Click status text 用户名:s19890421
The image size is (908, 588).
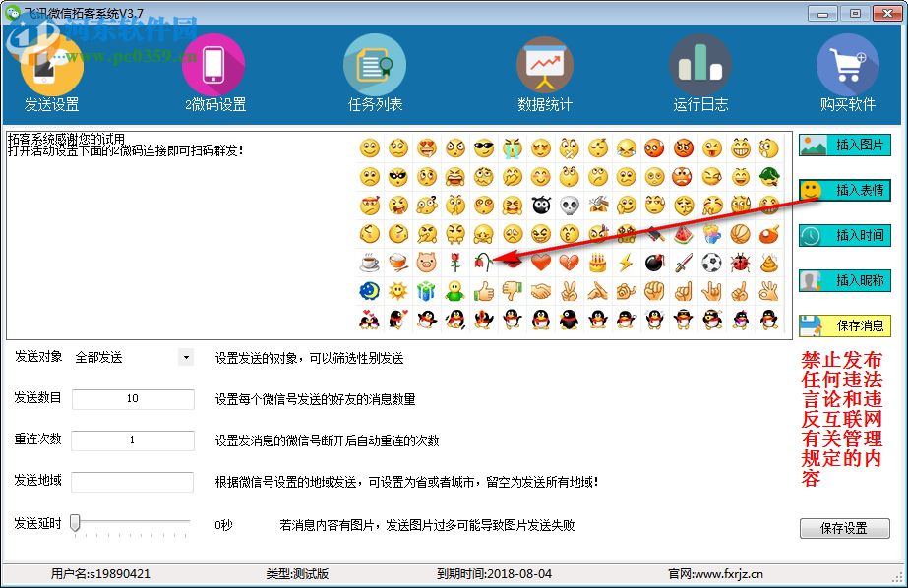coord(100,573)
